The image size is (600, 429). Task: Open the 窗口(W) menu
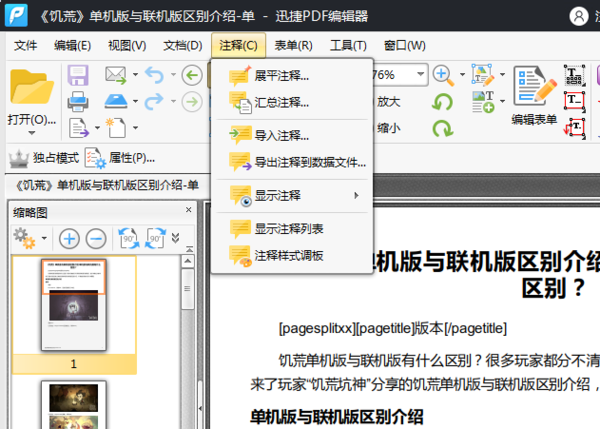coord(404,46)
